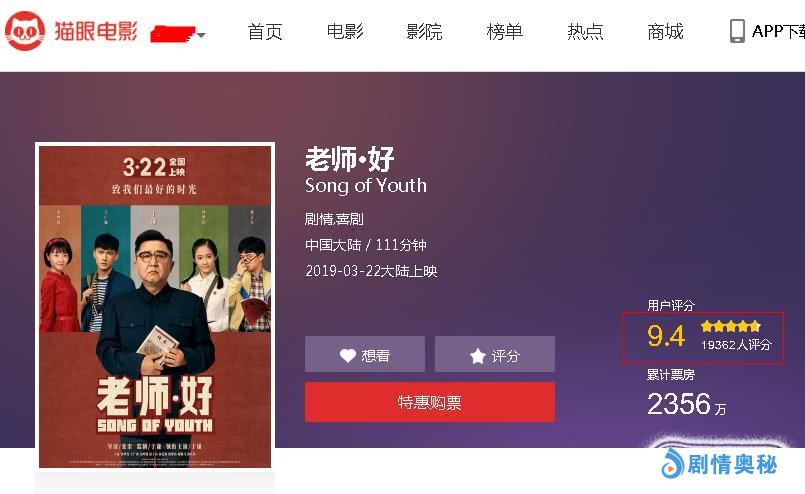This screenshot has height=494, width=805.
Task: Click the star icon in 评分
Action: [x=477, y=356]
